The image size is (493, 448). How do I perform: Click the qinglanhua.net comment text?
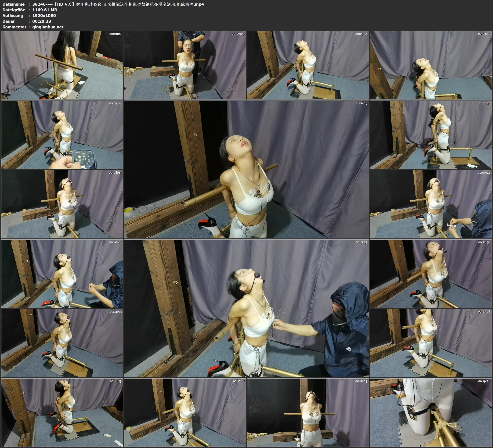click(48, 27)
